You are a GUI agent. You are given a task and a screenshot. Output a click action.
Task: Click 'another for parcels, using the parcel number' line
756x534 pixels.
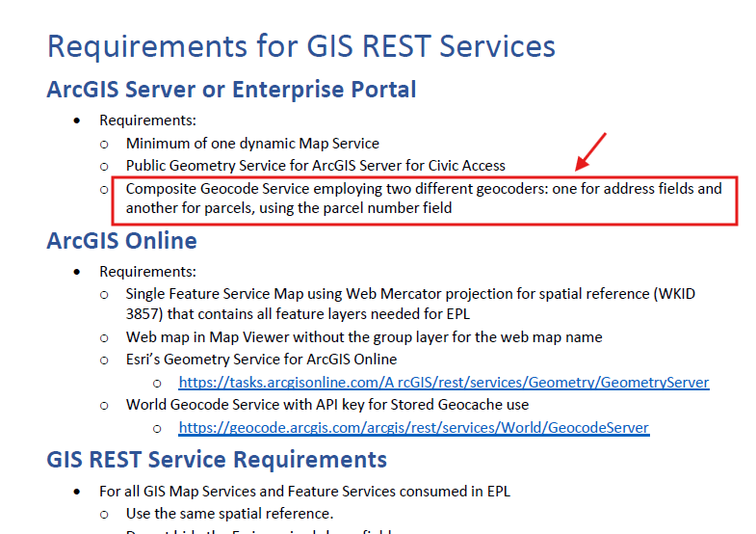coord(289,208)
